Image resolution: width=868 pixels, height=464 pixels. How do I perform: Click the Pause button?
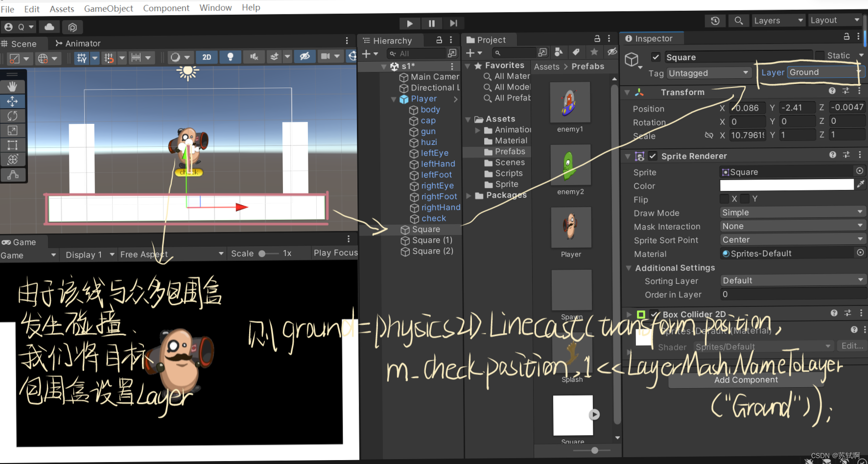click(431, 23)
